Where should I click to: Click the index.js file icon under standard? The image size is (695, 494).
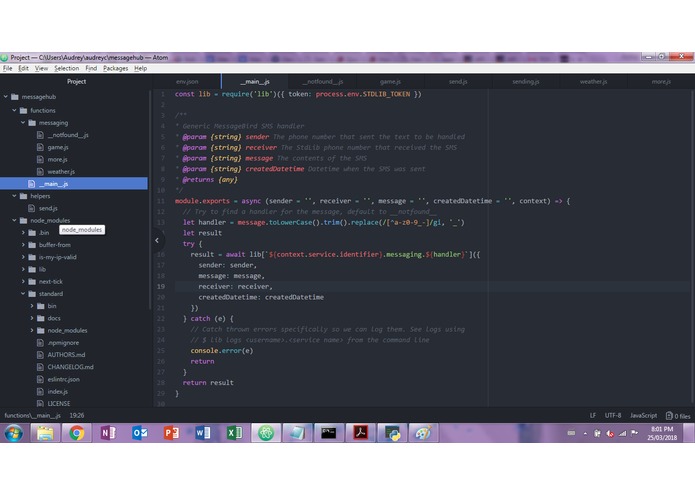tap(40, 392)
